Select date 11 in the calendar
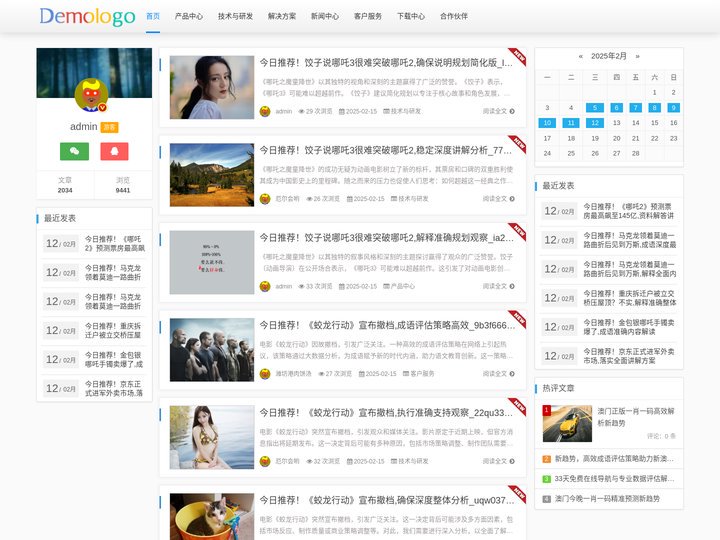This screenshot has height=540, width=720. pyautogui.click(x=571, y=123)
